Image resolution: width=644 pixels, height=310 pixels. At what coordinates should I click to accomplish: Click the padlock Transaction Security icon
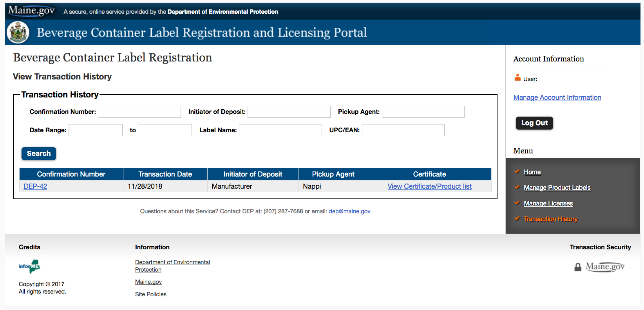tap(578, 267)
